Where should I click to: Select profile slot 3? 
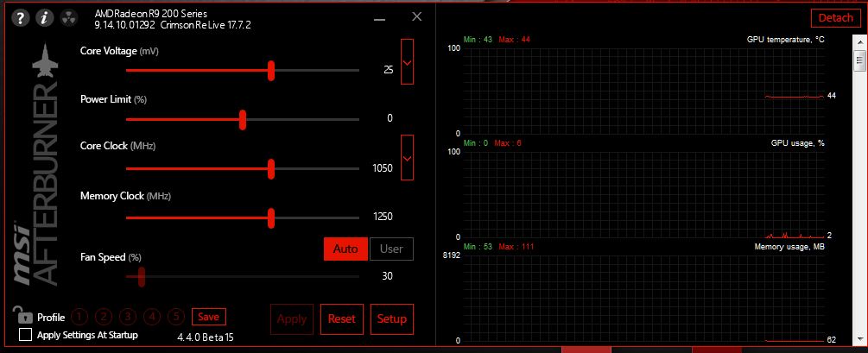tap(128, 317)
